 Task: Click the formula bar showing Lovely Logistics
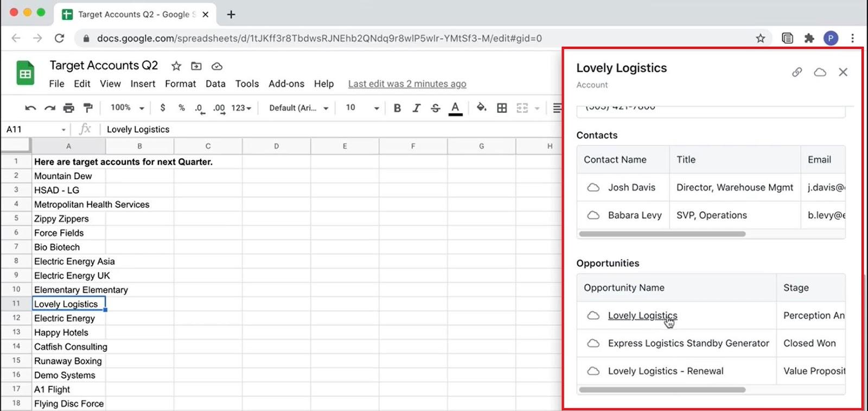coord(331,129)
